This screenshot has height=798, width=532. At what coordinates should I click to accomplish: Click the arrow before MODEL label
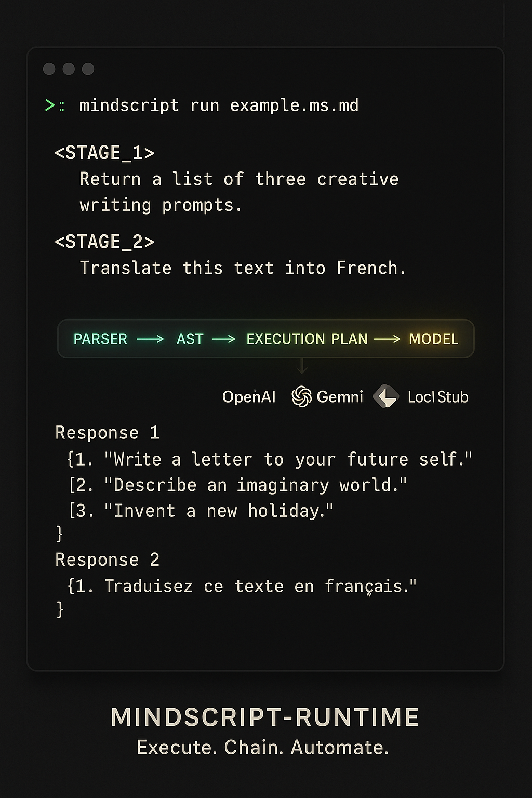pos(387,339)
